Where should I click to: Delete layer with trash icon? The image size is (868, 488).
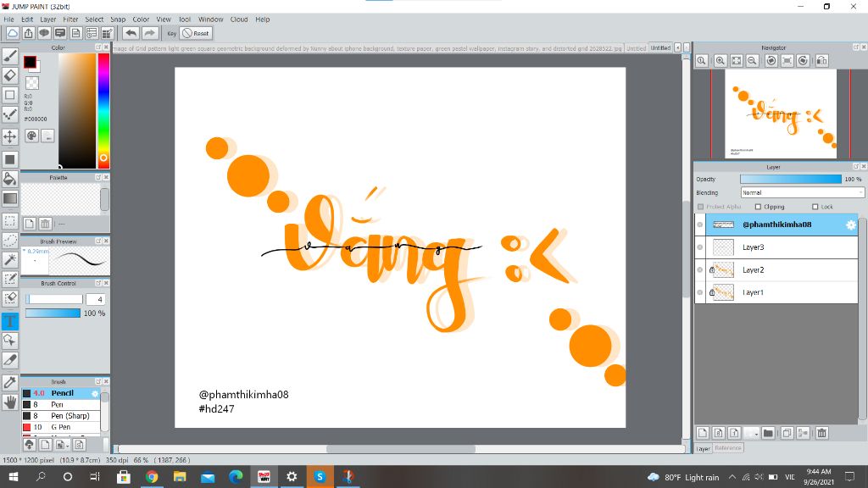(822, 433)
